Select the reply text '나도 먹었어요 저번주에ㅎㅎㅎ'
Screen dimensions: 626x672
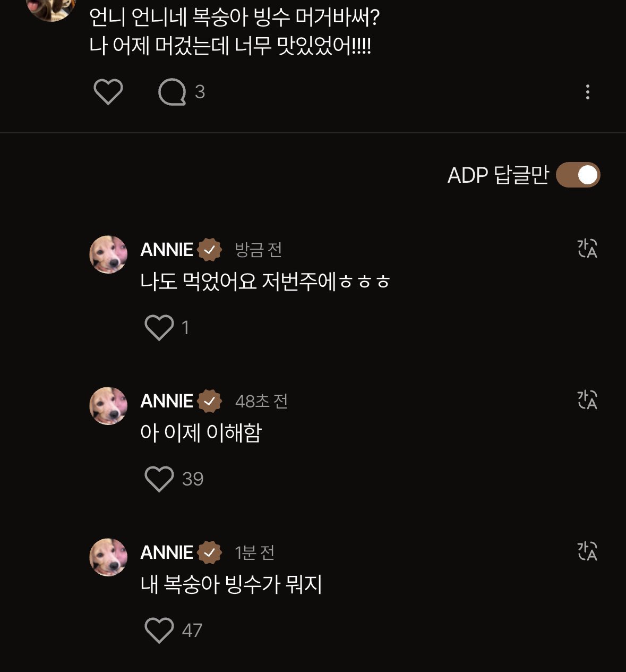(265, 281)
